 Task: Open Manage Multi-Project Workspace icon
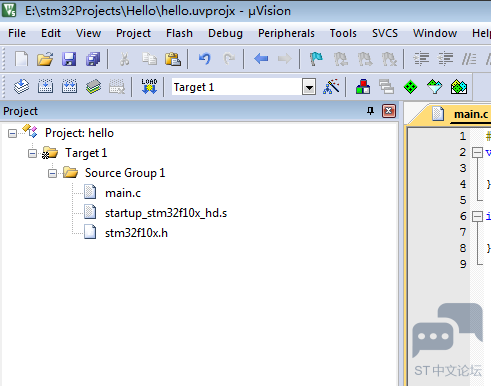point(386,87)
